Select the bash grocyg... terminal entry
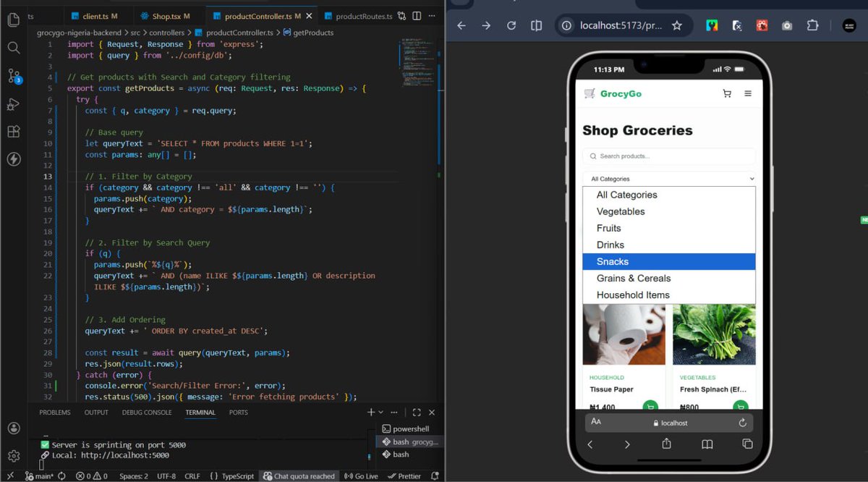Screen dimensions: 868x482 tap(409, 442)
